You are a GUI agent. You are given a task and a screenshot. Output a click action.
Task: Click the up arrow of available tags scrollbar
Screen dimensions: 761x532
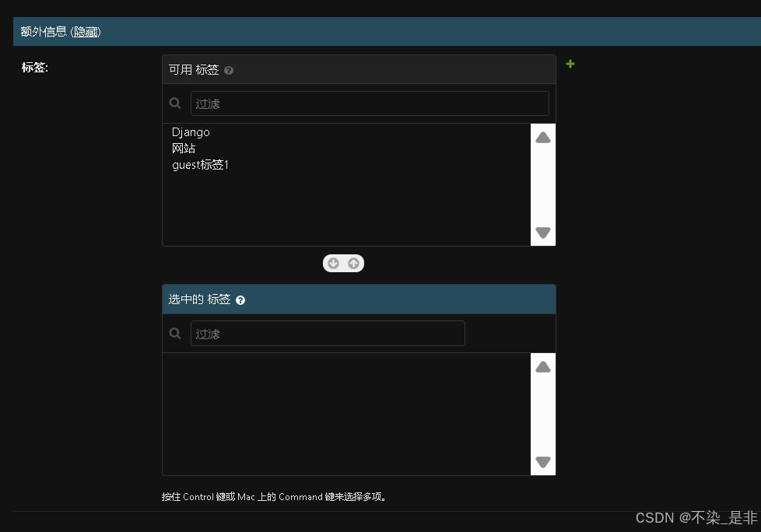[543, 138]
